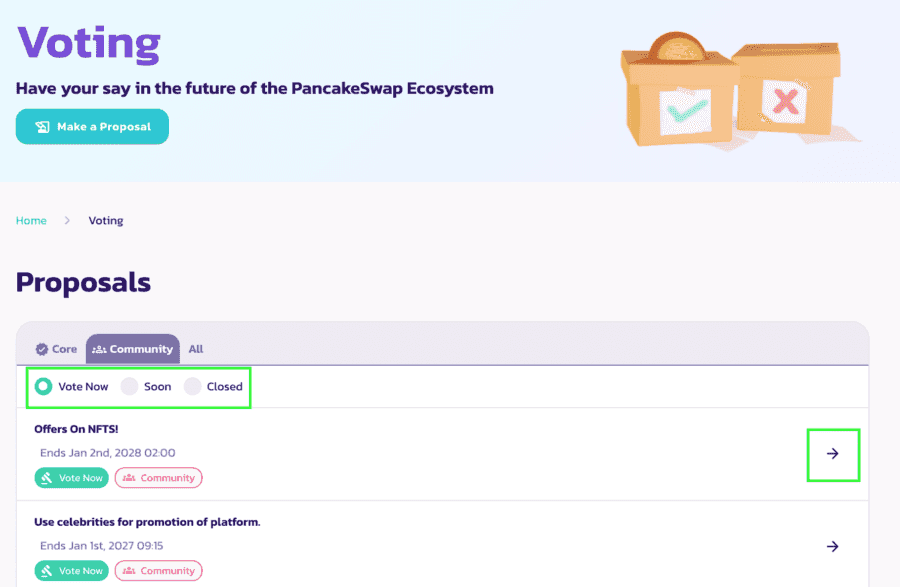Click the Make a Proposal button

pos(92,127)
